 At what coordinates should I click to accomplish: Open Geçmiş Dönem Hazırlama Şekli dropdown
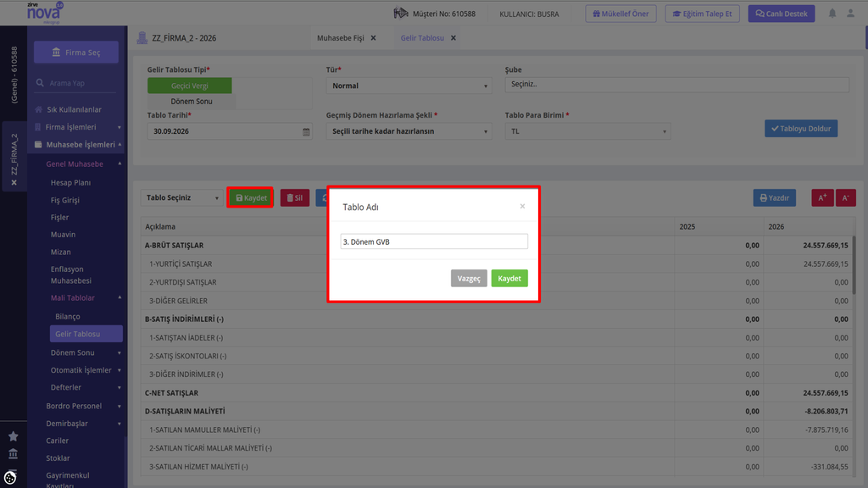click(x=409, y=131)
